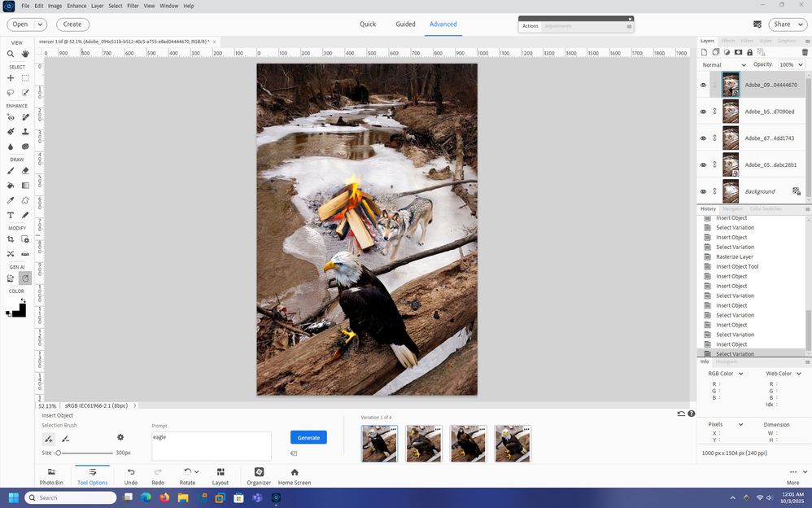Select the Straighten tool
This screenshot has width=812, height=508.
tap(25, 253)
